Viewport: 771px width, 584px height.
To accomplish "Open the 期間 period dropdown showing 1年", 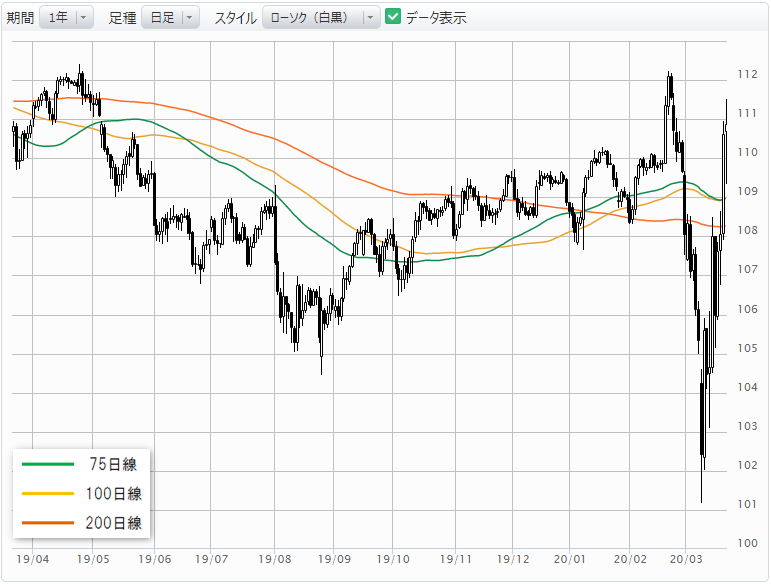I will point(66,18).
